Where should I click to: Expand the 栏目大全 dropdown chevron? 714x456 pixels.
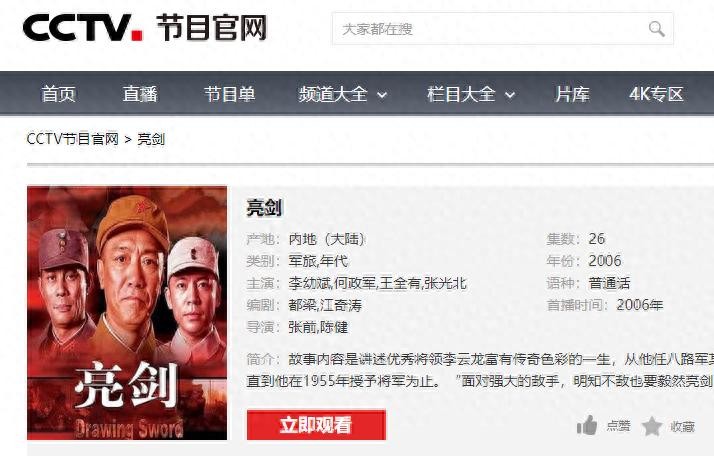coord(510,95)
